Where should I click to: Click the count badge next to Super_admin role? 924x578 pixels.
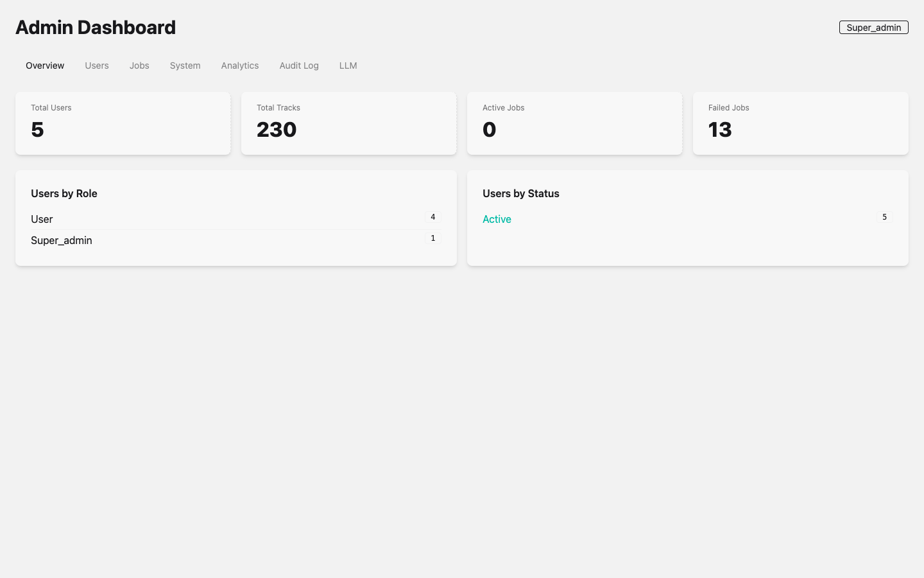[x=432, y=238]
